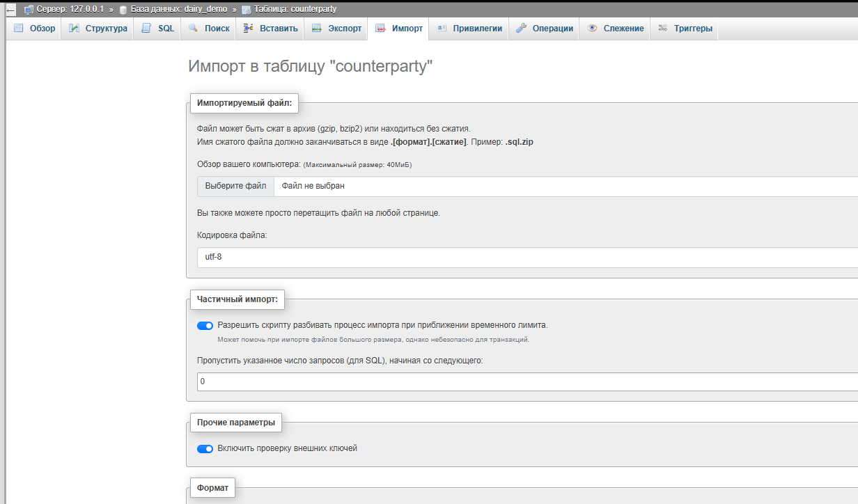Click the Export (Экспорт) tab icon
Image resolution: width=858 pixels, height=504 pixels.
[317, 29]
